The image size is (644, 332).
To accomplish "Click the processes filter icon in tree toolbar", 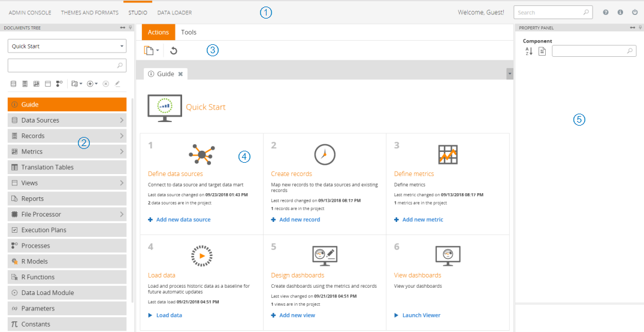I will [59, 84].
